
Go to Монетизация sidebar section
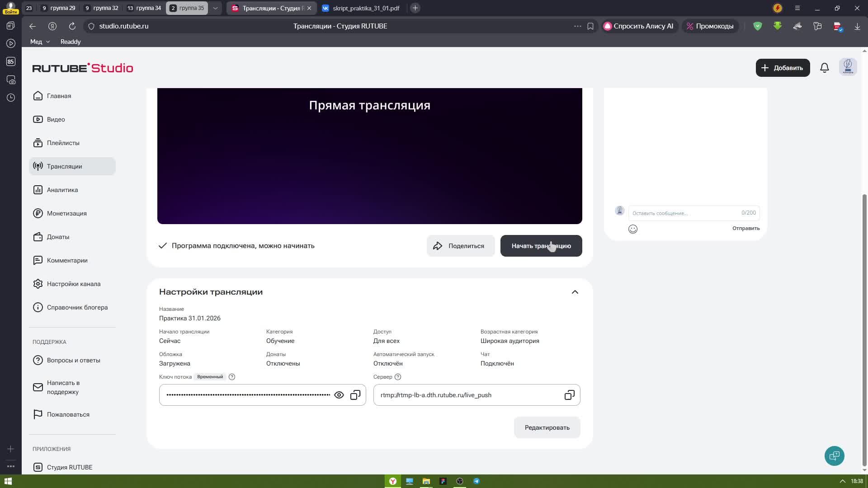pyautogui.click(x=66, y=213)
